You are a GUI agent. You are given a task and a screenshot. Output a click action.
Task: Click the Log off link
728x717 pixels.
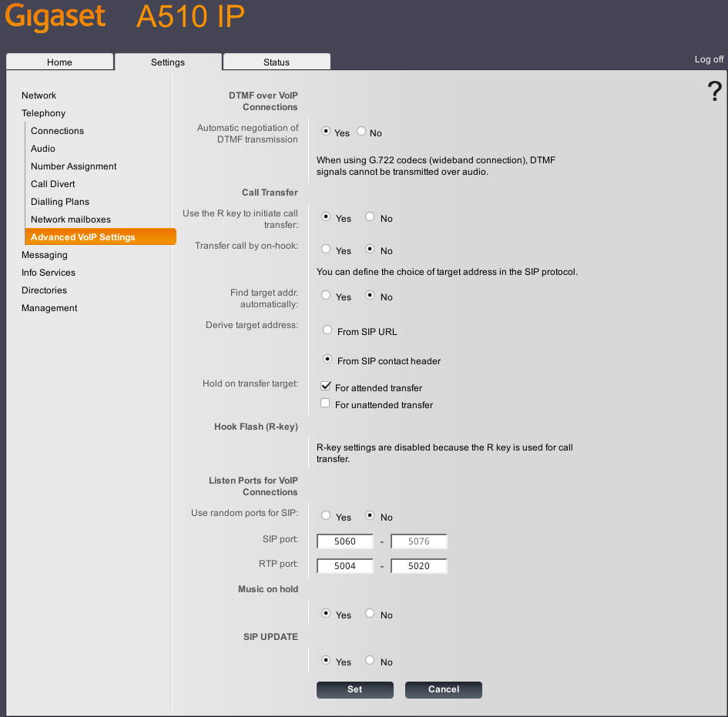click(709, 59)
